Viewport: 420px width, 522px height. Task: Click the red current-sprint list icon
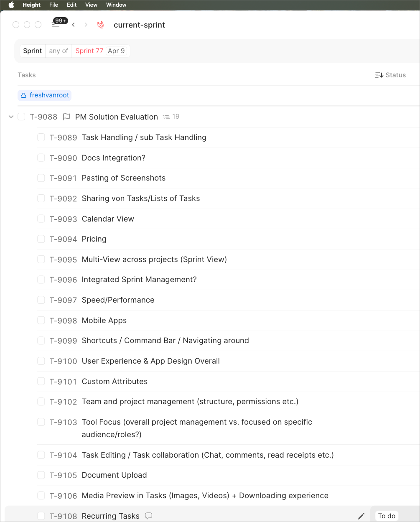pyautogui.click(x=101, y=25)
